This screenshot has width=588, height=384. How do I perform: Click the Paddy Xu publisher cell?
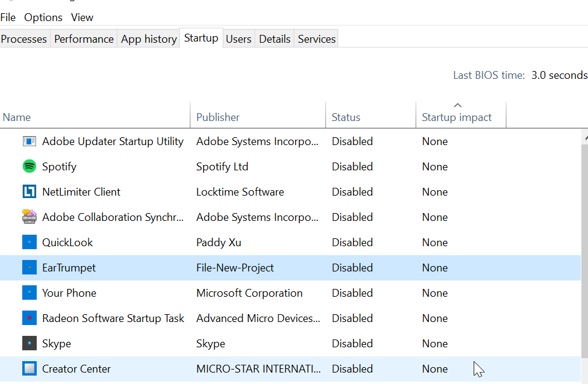[218, 242]
